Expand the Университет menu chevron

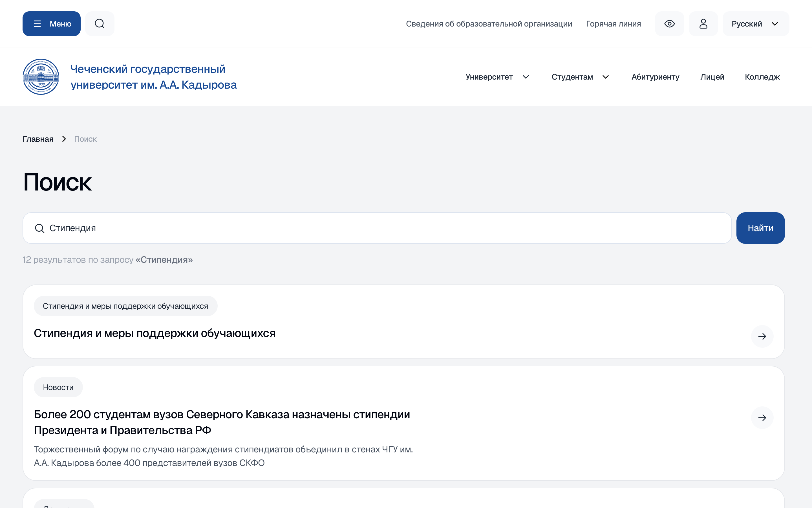[526, 77]
